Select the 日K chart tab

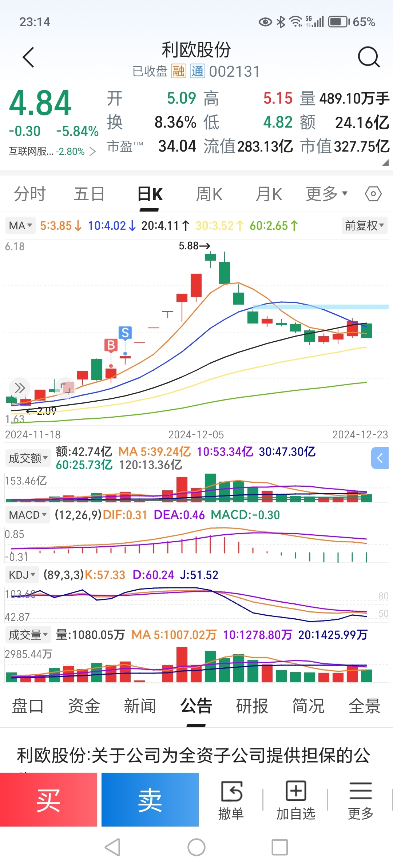click(x=150, y=194)
